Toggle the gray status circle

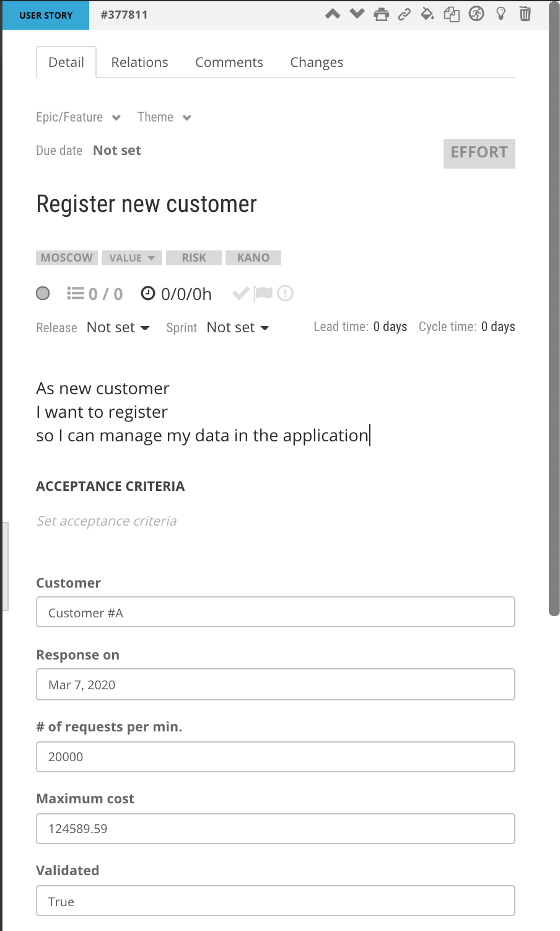(x=43, y=293)
